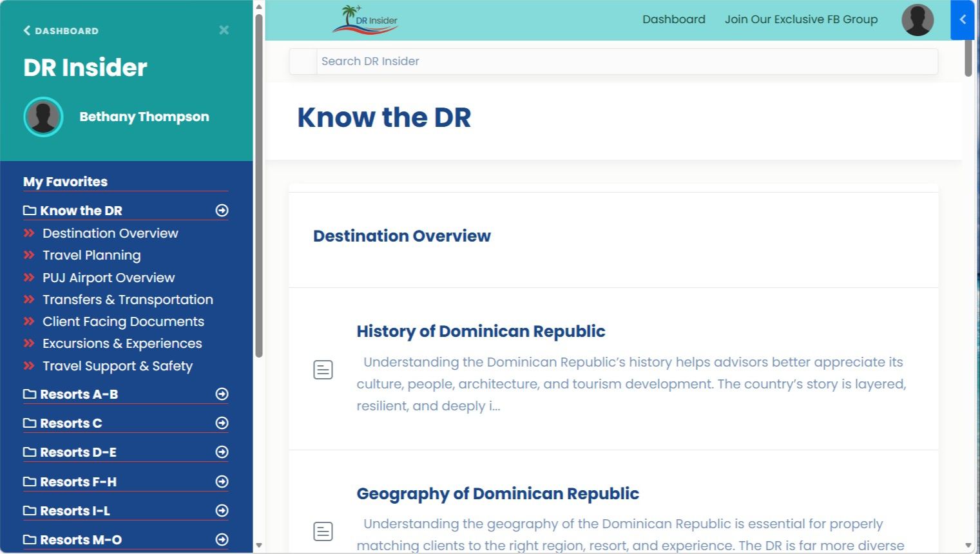Image resolution: width=980 pixels, height=554 pixels.
Task: Select the Resorts F-H sidebar category
Action: [78, 482]
